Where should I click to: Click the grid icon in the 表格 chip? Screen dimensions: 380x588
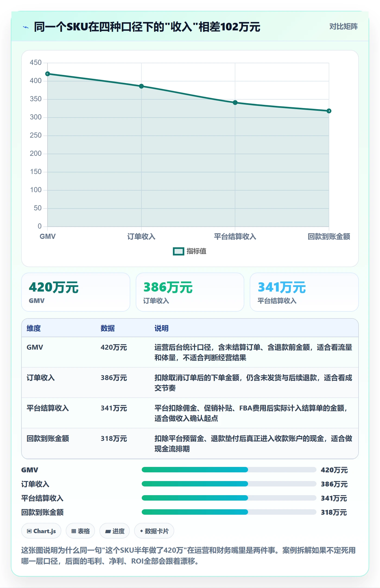click(x=74, y=531)
